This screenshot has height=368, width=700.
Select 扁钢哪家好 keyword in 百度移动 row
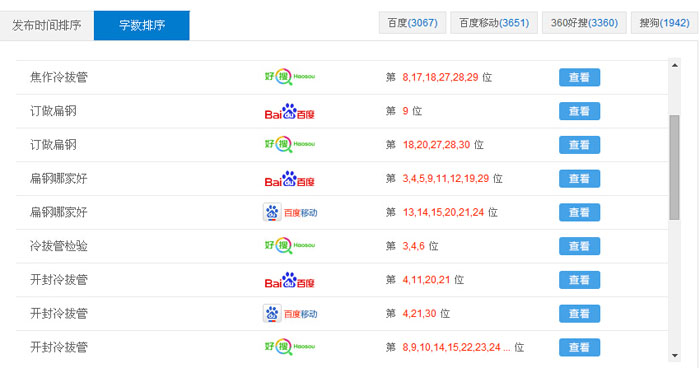(58, 212)
